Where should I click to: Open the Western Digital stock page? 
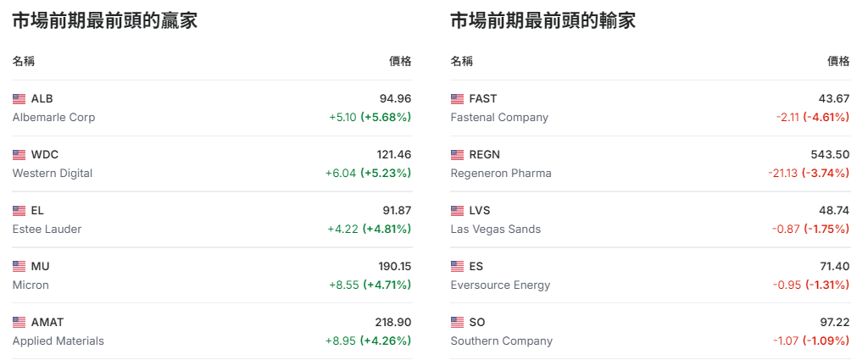(x=52, y=174)
